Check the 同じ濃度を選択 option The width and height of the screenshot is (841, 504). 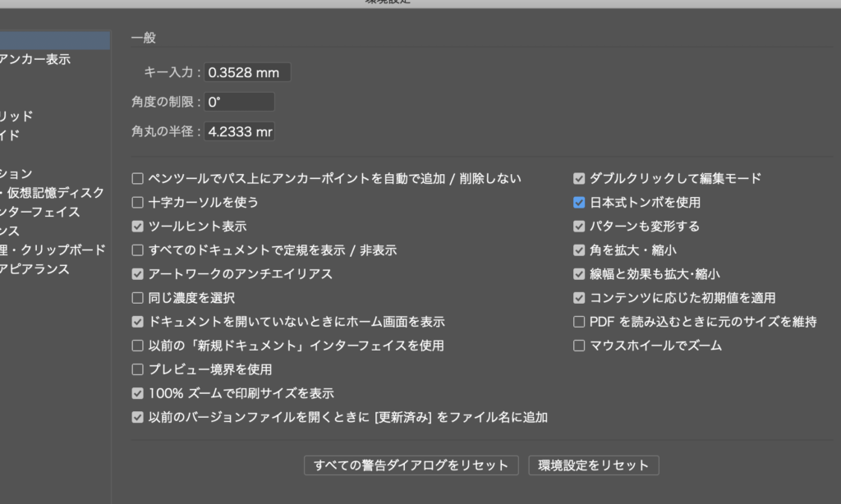138,298
